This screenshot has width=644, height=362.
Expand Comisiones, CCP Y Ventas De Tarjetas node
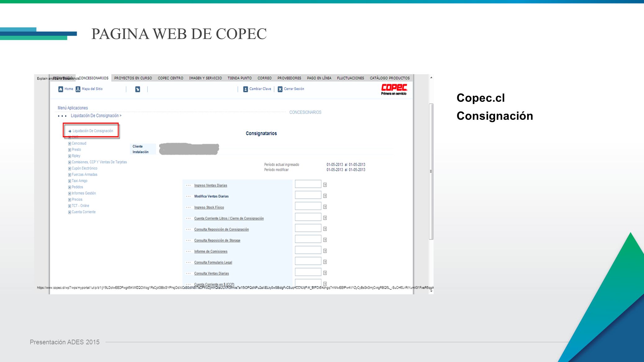point(69,162)
